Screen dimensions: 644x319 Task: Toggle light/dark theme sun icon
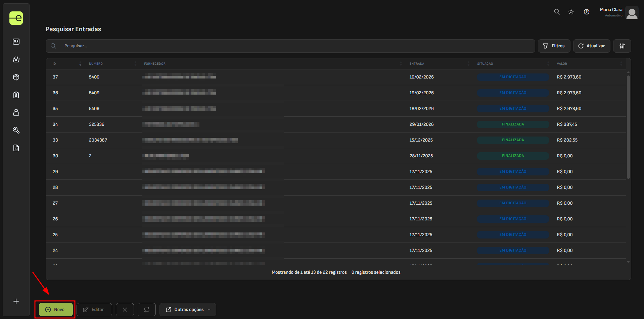571,12
